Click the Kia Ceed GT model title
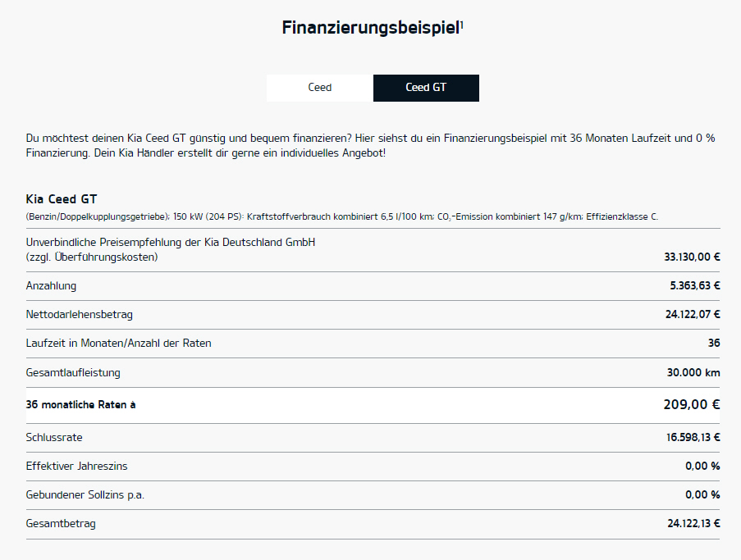741x560 pixels. coord(62,199)
